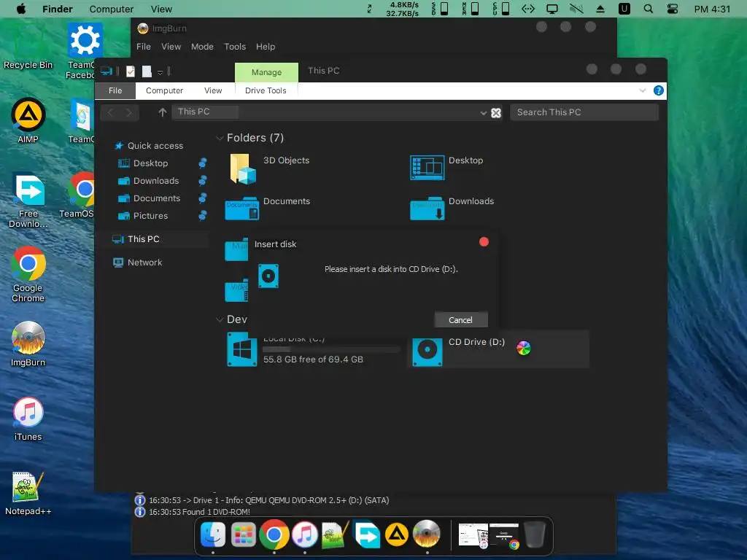Open Control Center in the menu bar
Viewport: 747px width, 560px height.
[x=672, y=9]
